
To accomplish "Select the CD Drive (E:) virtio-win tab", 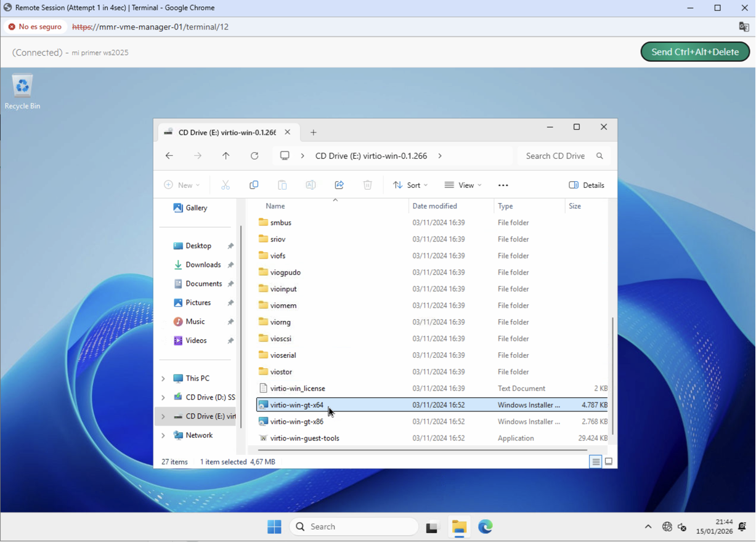I will 222,132.
